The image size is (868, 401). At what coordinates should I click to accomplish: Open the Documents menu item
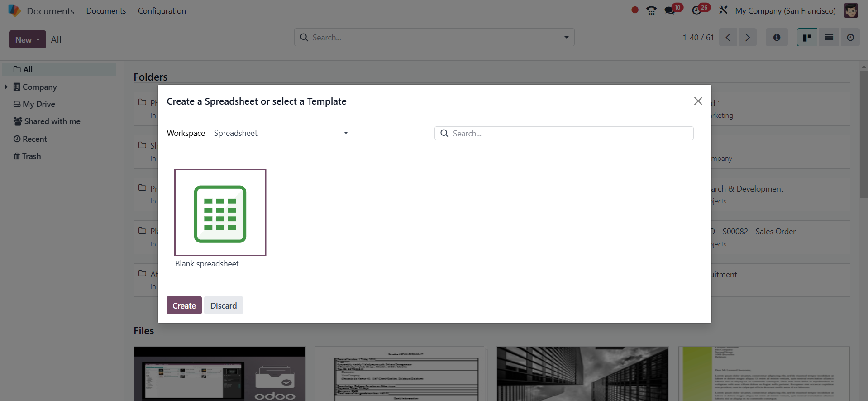pyautogui.click(x=106, y=10)
